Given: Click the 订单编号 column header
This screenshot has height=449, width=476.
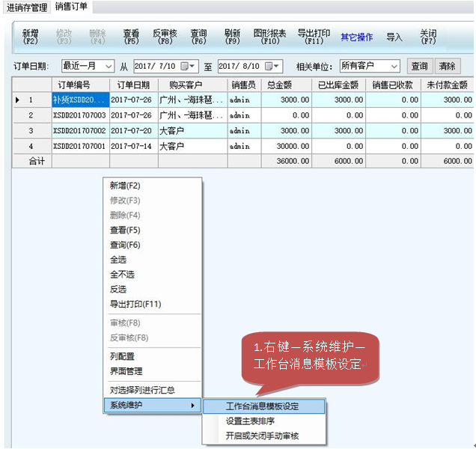Looking at the screenshot, I should [x=80, y=85].
